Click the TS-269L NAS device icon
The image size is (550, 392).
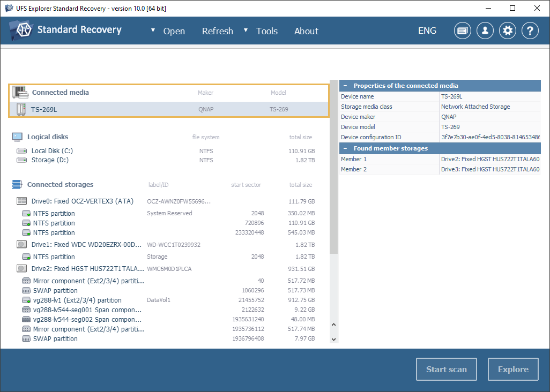pos(21,109)
